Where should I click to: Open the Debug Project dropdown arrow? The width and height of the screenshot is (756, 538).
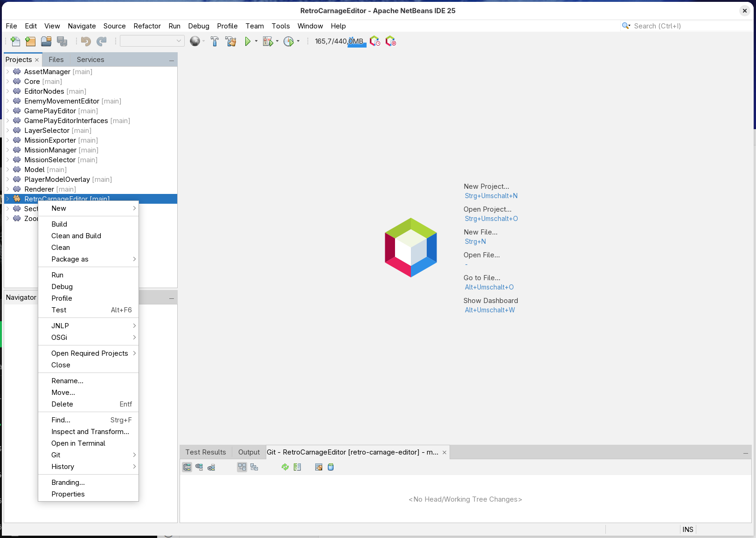tap(277, 41)
